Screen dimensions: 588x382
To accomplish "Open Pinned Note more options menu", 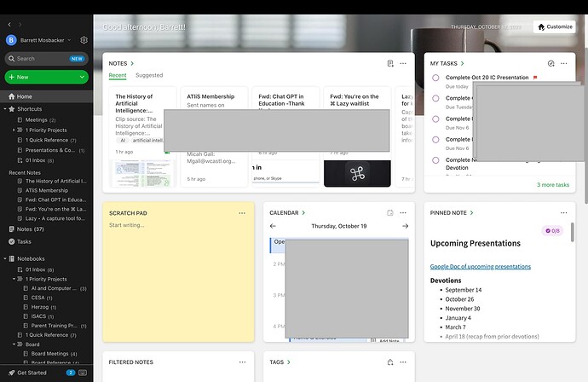I will [x=563, y=213].
